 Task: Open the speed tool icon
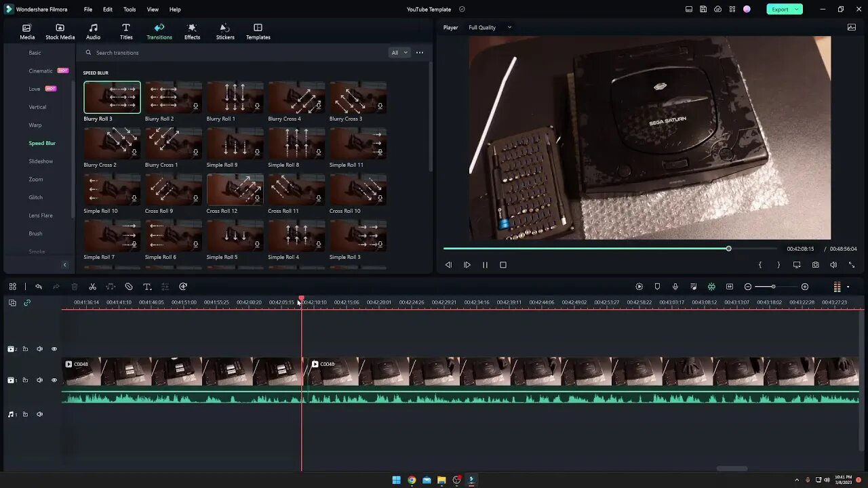click(183, 287)
